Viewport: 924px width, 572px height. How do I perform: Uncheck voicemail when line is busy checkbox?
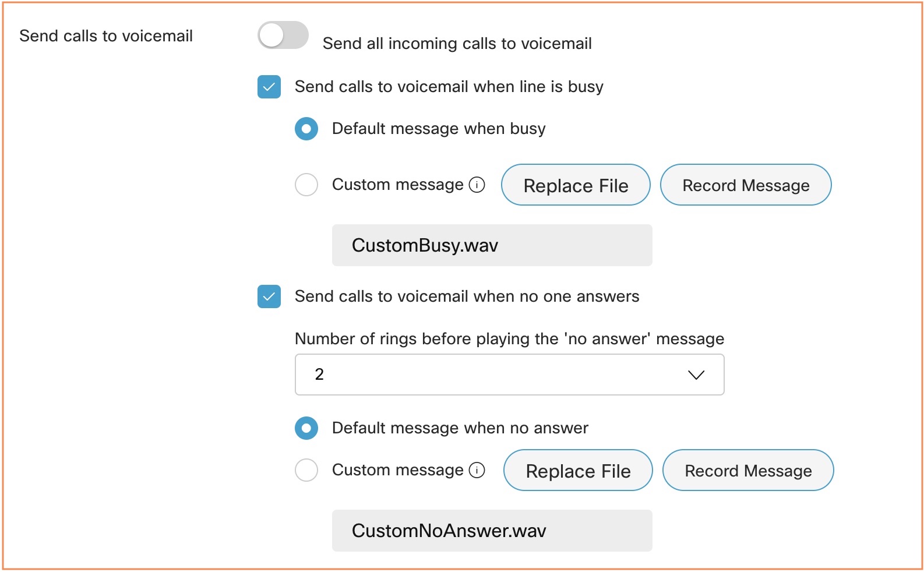pyautogui.click(x=269, y=87)
